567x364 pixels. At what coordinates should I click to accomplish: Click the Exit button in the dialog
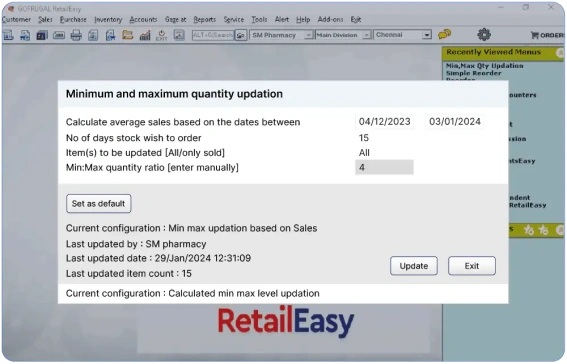[472, 266]
